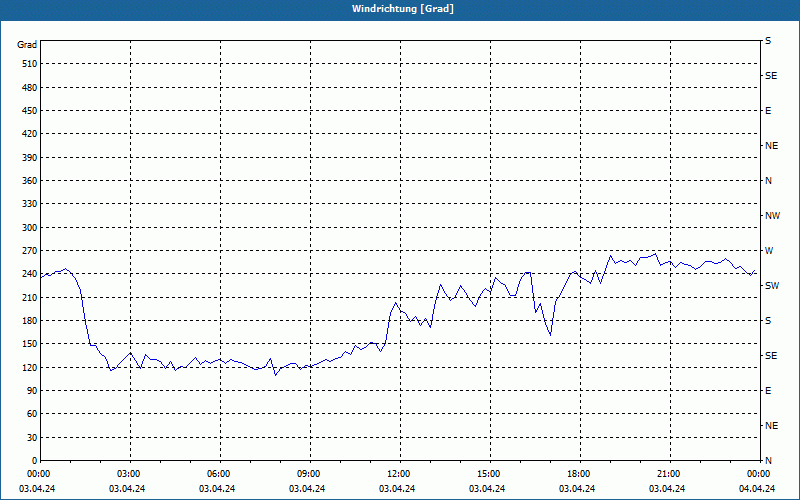Viewport: 800px width, 500px height.
Task: Select the 210 value on left axis
Action: (x=30, y=297)
